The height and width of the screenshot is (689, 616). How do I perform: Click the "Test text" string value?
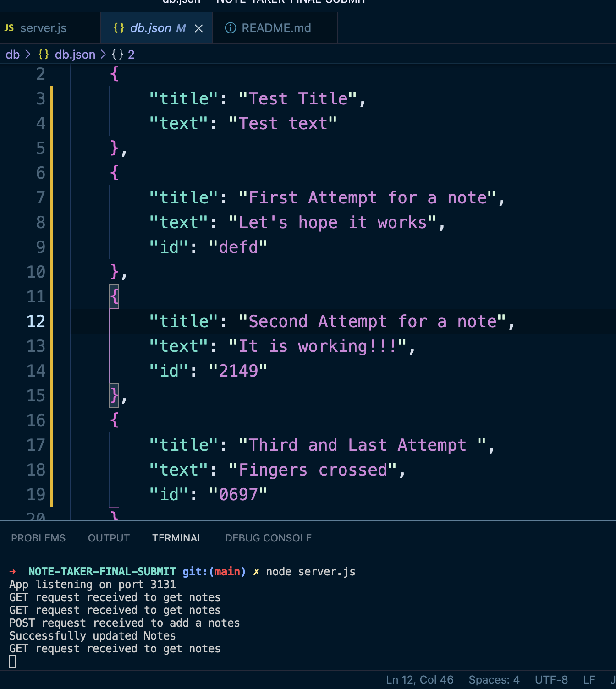283,124
